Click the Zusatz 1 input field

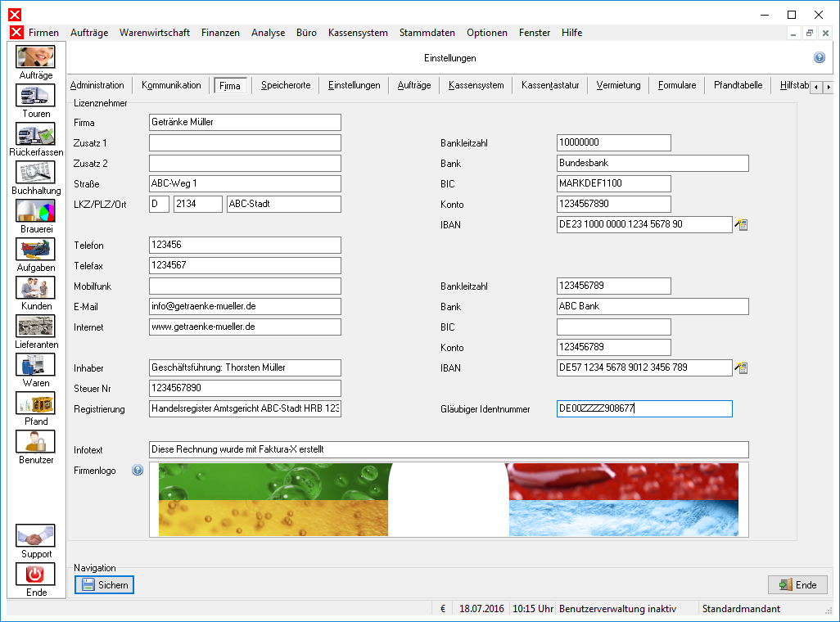245,142
